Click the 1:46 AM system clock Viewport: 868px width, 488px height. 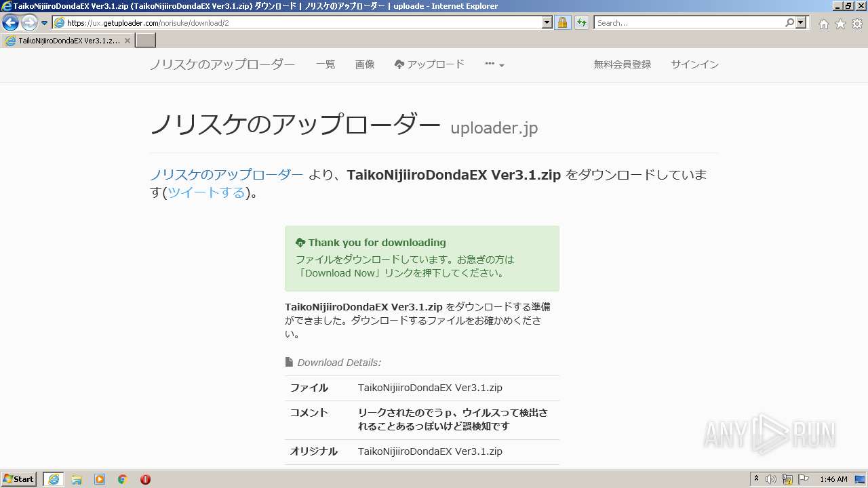click(833, 479)
